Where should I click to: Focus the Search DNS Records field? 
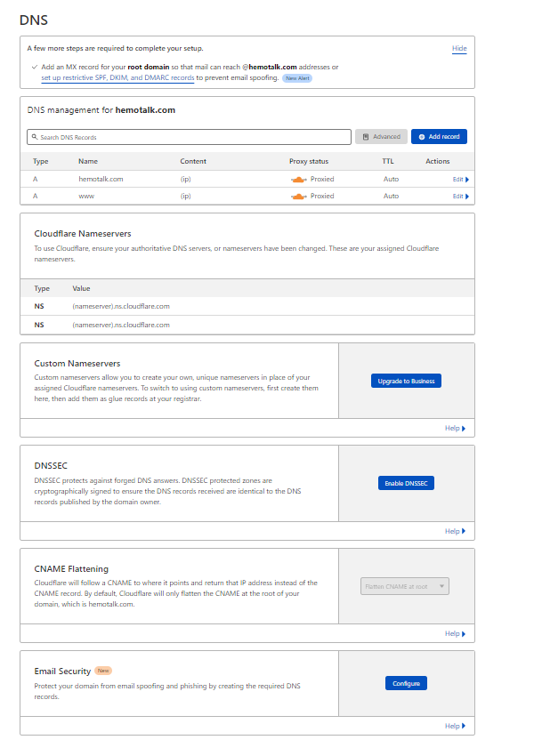tap(191, 137)
